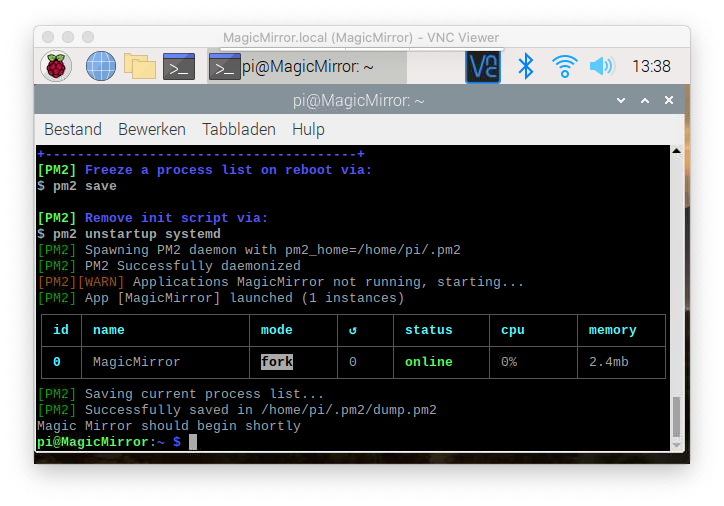This screenshot has height=506, width=724.
Task: Click 'App [MagicMirror] launched (1 instances)' line
Action: (221, 298)
